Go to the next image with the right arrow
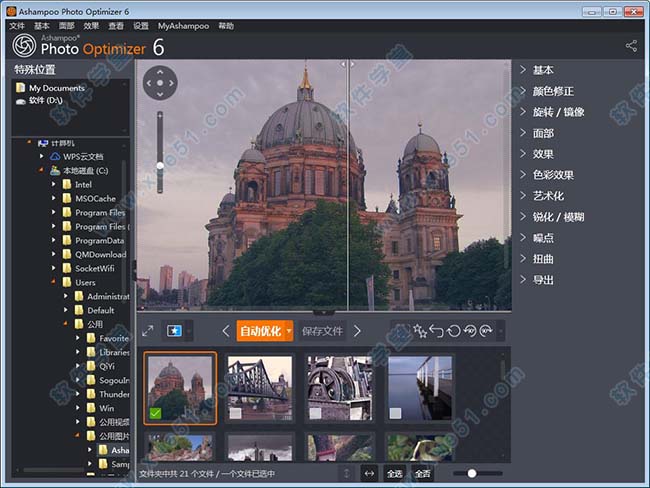Viewport: 650px width, 488px height. tap(357, 331)
